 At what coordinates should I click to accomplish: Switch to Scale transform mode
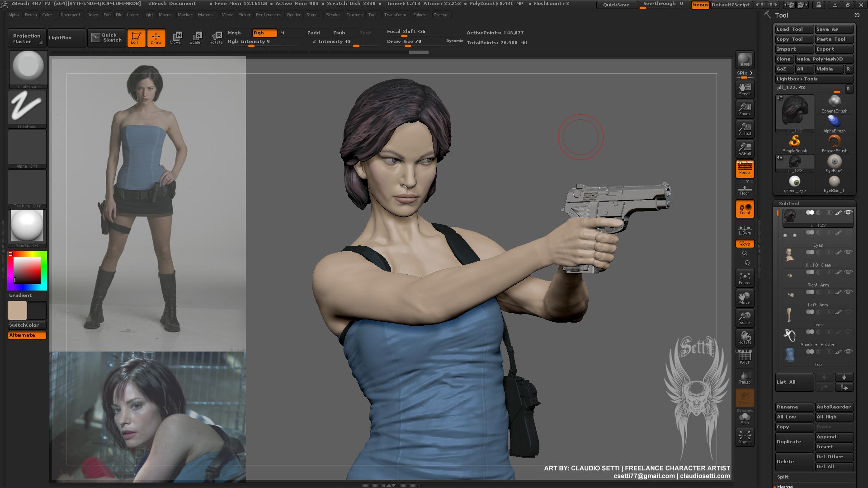(195, 38)
